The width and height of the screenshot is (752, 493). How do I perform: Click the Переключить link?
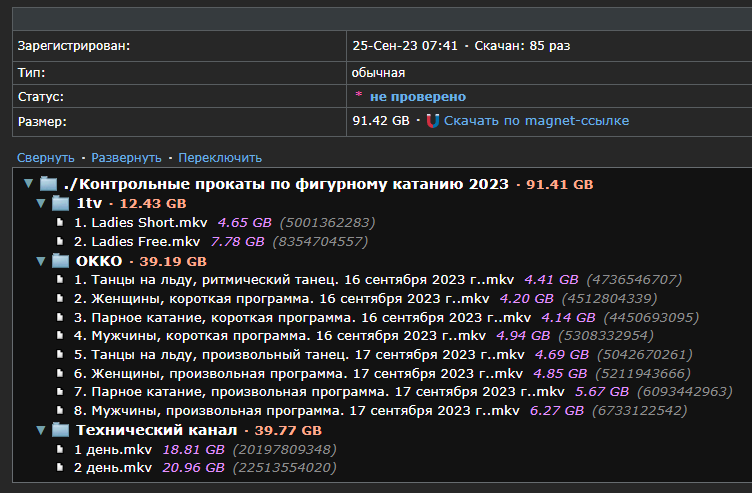[220, 157]
